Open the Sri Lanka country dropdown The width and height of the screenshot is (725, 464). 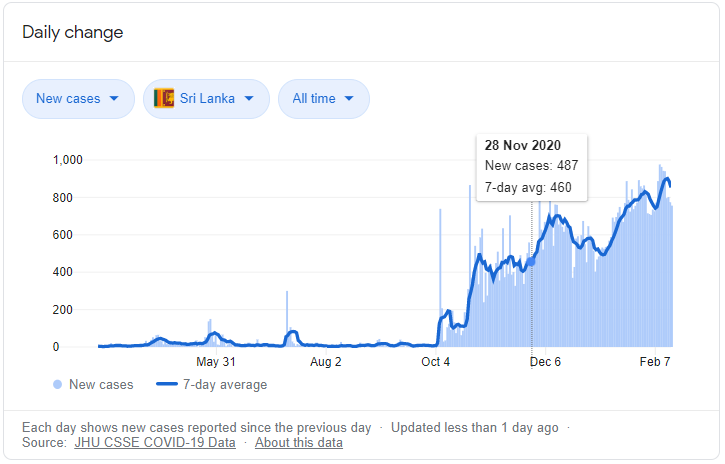click(x=206, y=99)
